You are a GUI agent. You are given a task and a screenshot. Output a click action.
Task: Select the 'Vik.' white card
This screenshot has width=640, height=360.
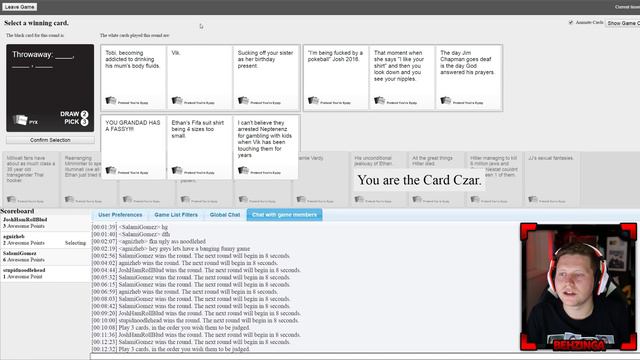[x=200, y=78]
